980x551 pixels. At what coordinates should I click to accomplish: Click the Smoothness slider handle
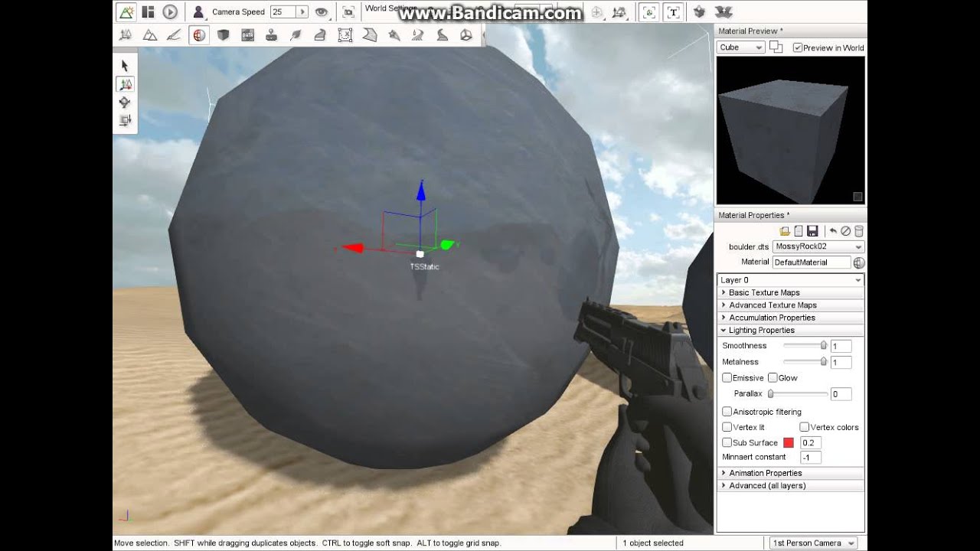[824, 346]
